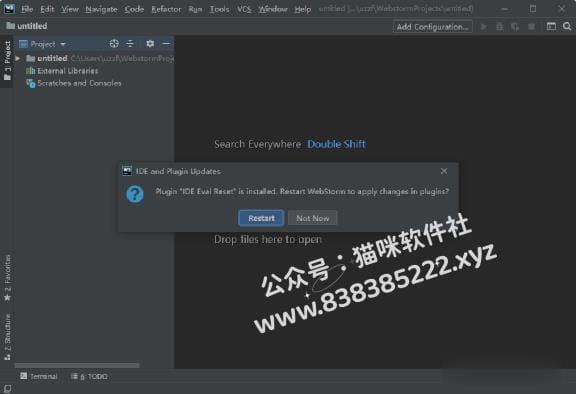Viewport: 576px width, 394px height.
Task: Hide the Project panel with minus icon
Action: [x=166, y=44]
